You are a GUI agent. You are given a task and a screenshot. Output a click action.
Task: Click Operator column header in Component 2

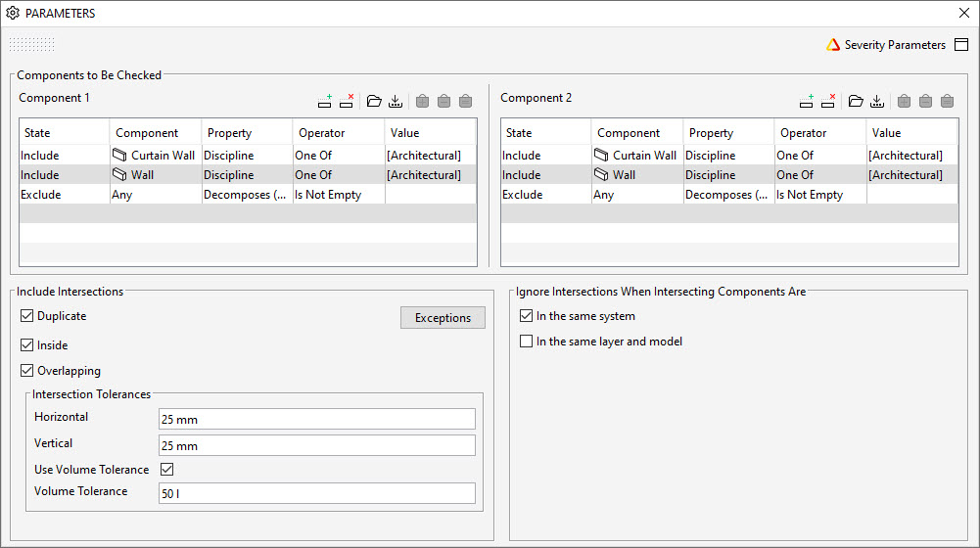click(820, 132)
